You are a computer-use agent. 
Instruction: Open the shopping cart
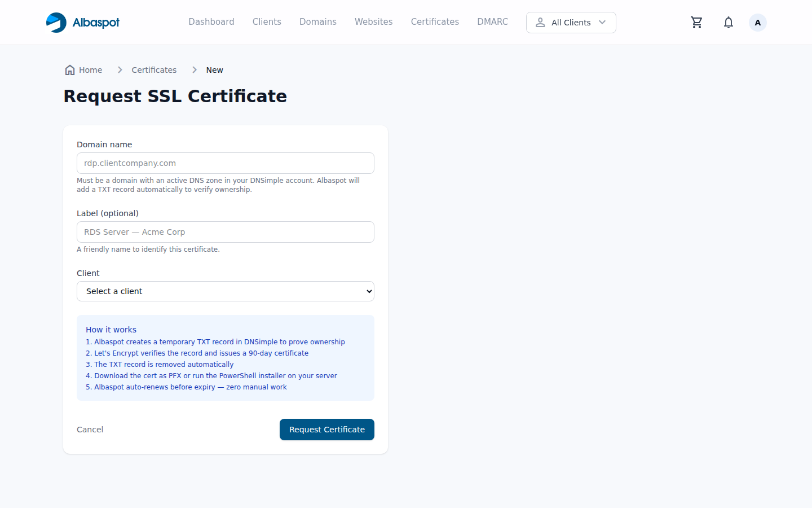point(696,22)
